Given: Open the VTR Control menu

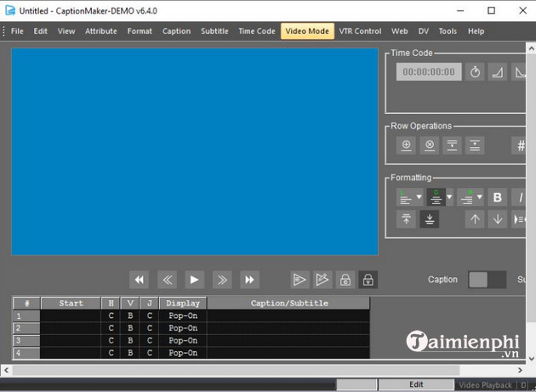Looking at the screenshot, I should 360,31.
